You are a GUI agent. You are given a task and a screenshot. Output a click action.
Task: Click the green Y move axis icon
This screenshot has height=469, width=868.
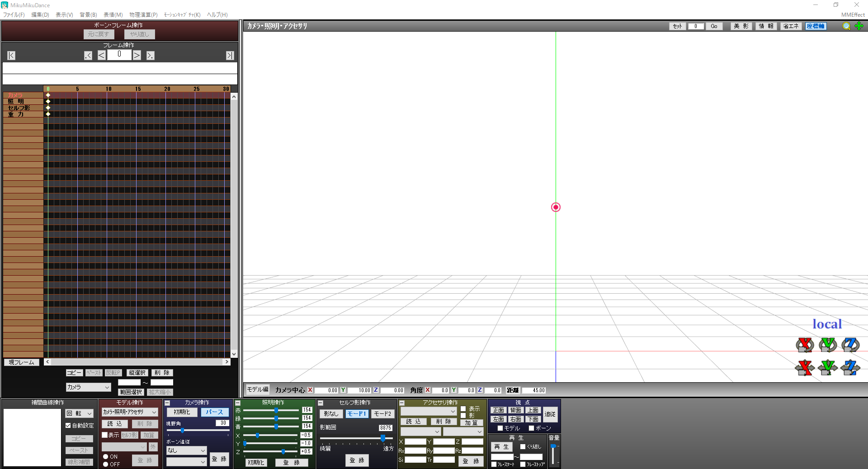point(828,367)
